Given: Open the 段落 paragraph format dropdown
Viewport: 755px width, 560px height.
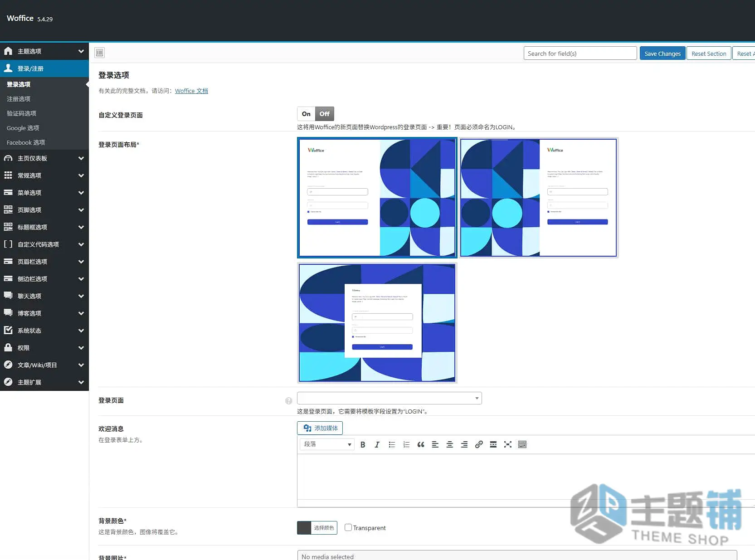Looking at the screenshot, I should tap(327, 444).
